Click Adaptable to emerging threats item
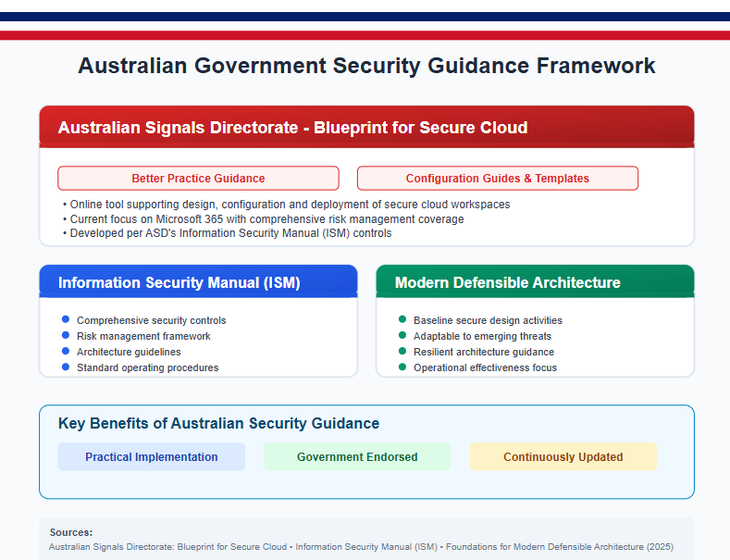This screenshot has height=560, width=730. 482,336
